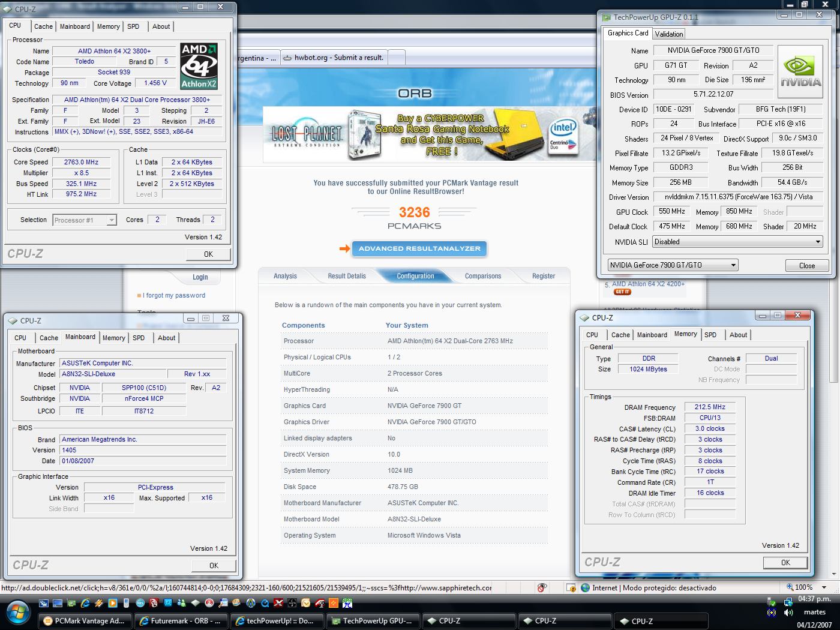Click OK in the CPU-Z memory window
The width and height of the screenshot is (840, 630).
(x=785, y=563)
